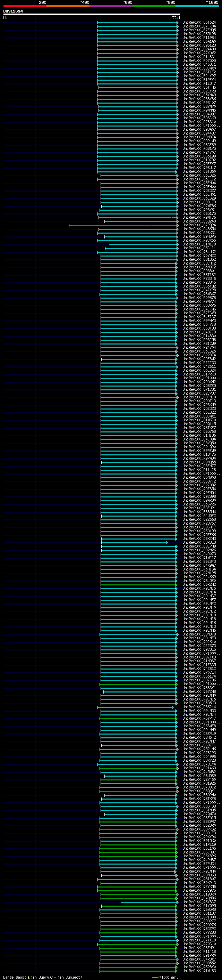Open the last hit UniRef100_Q1WJB3
222x980 pixels.
[199, 971]
